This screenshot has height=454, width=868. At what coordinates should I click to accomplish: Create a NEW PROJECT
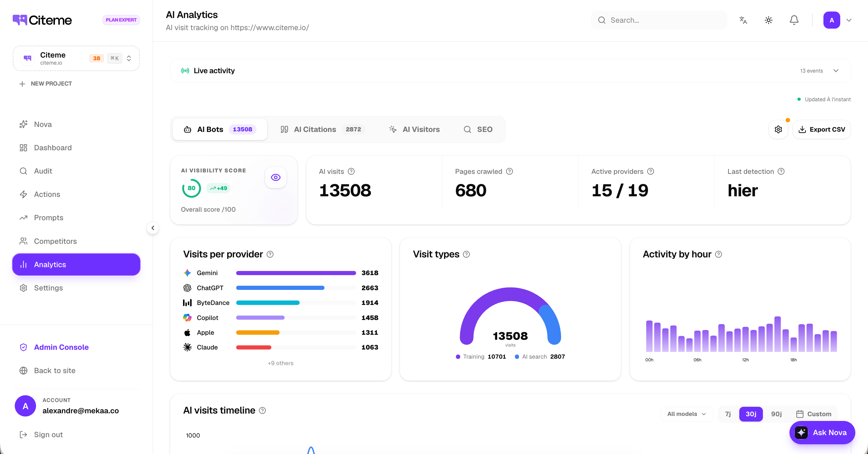(x=45, y=84)
